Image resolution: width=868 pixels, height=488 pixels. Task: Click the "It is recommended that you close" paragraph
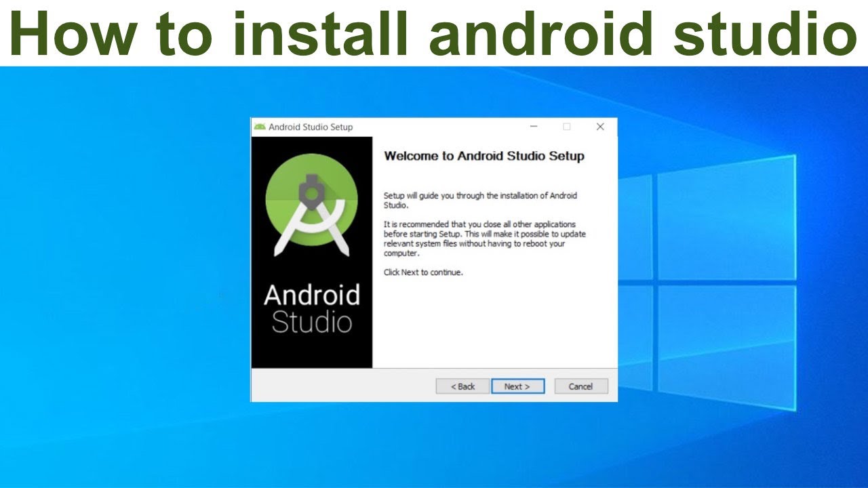[485, 239]
